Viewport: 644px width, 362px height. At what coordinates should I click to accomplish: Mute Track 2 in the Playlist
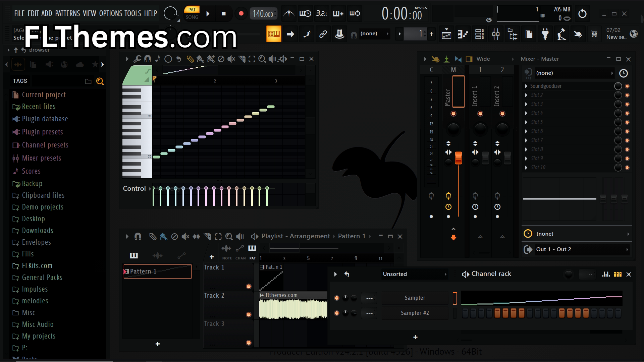tap(249, 314)
